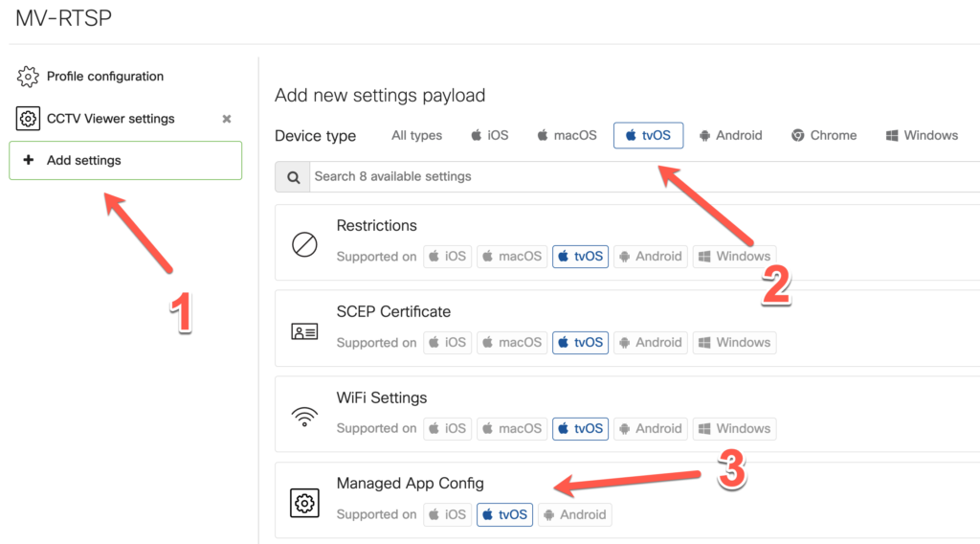Click the magnifying glass search icon
The height and width of the screenshot is (544, 980).
[x=292, y=177]
